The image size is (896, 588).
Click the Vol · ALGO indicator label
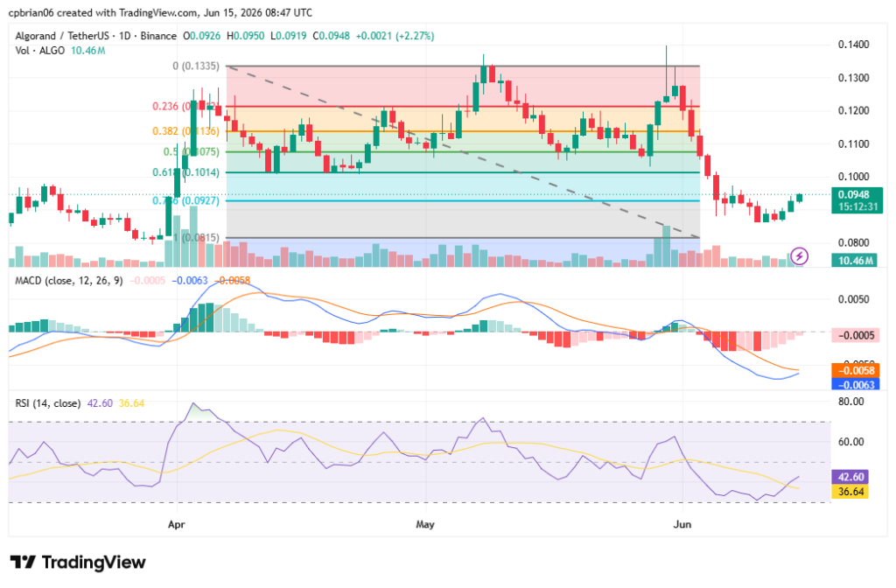(x=39, y=51)
